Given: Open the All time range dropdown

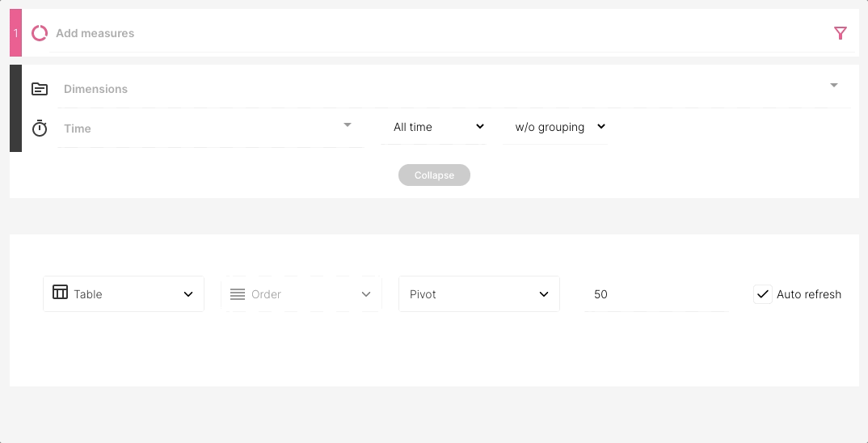Looking at the screenshot, I should (434, 127).
